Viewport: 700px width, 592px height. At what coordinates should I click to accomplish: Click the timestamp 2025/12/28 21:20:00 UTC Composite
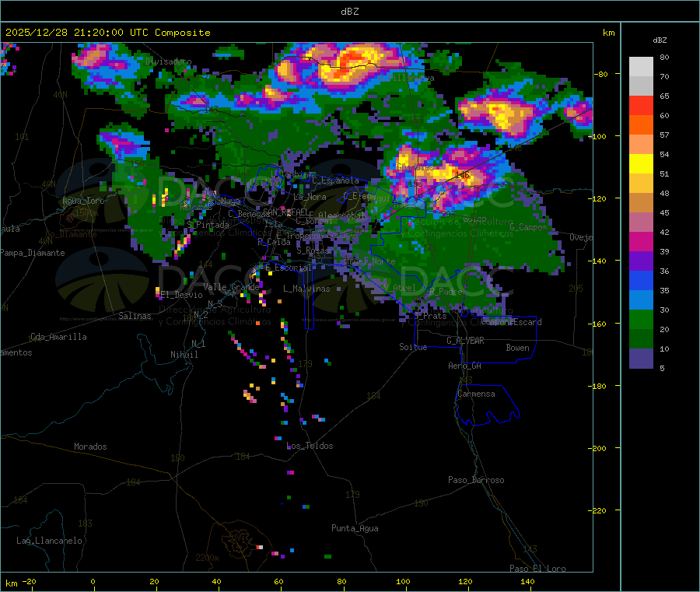click(107, 33)
